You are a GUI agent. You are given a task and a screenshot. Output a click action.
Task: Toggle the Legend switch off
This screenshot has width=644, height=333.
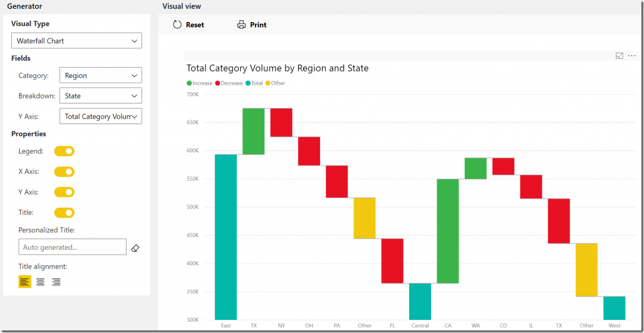[64, 151]
